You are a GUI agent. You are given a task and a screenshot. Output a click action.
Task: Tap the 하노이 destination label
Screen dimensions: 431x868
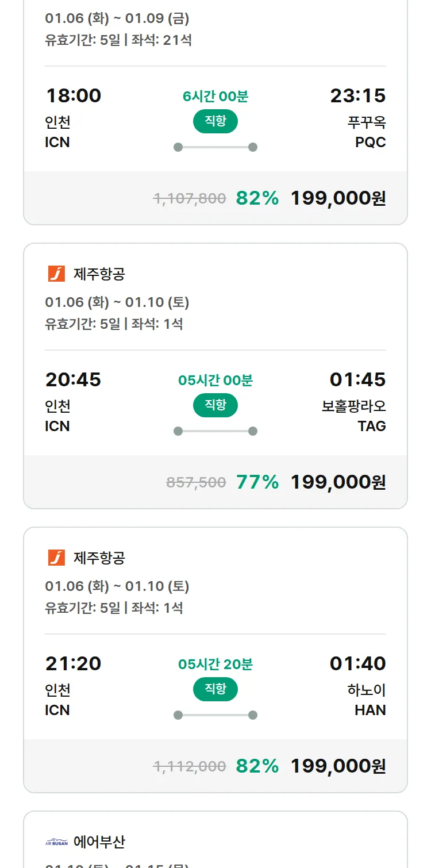[366, 690]
